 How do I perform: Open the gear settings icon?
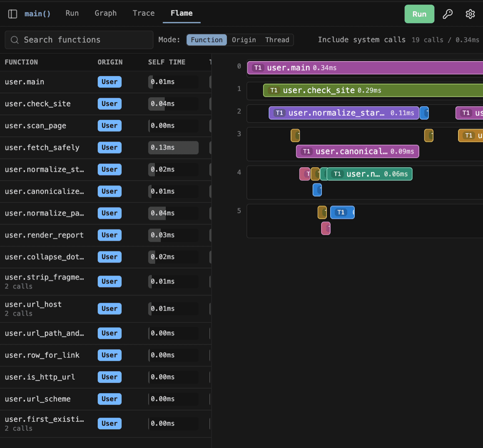pyautogui.click(x=470, y=14)
